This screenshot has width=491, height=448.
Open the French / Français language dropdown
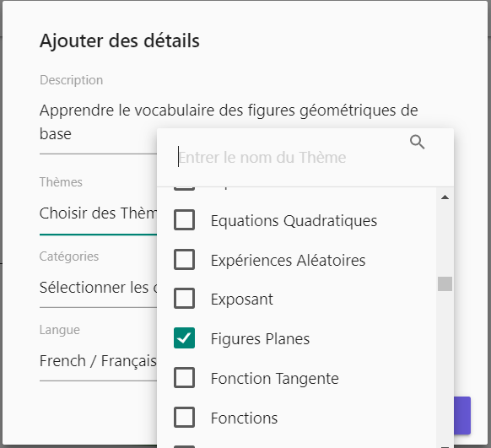point(98,360)
